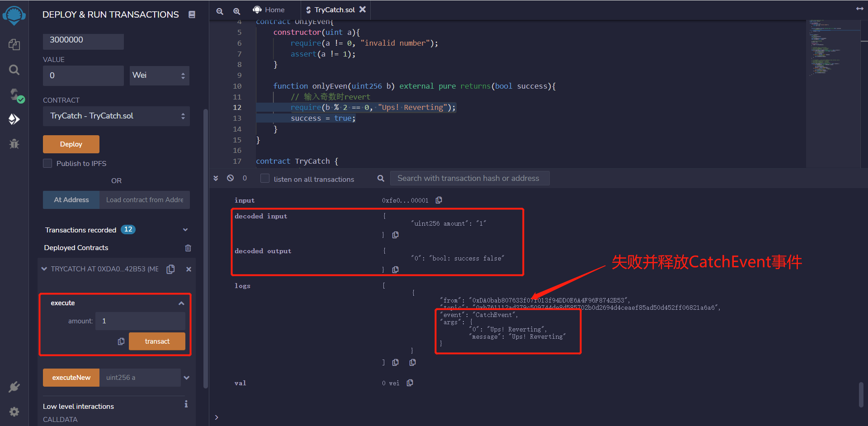Open the TryCatch contract dropdown
Viewport: 868px width, 426px height.
tap(116, 116)
